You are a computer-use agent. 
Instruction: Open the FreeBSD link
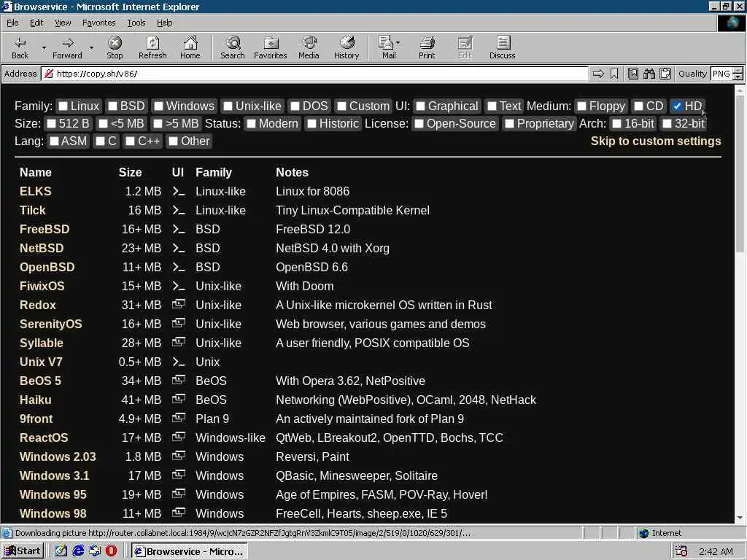pyautogui.click(x=44, y=229)
